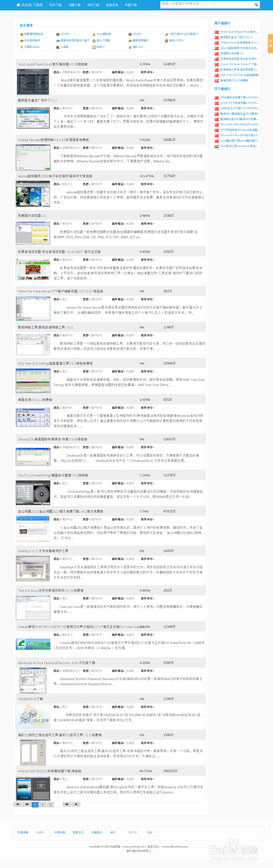Open the 资料下载 menu item

(93, 5)
